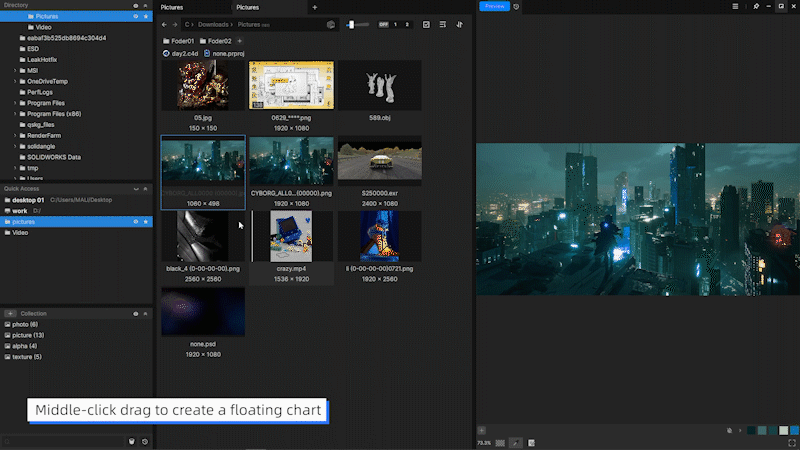Screen dimensions: 800x450
Task: Select the desktop 01 quick access entry
Action: [x=28, y=200]
